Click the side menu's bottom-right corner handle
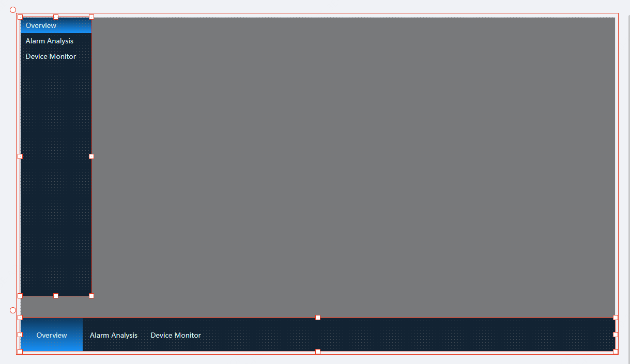This screenshot has width=630, height=364. click(91, 296)
